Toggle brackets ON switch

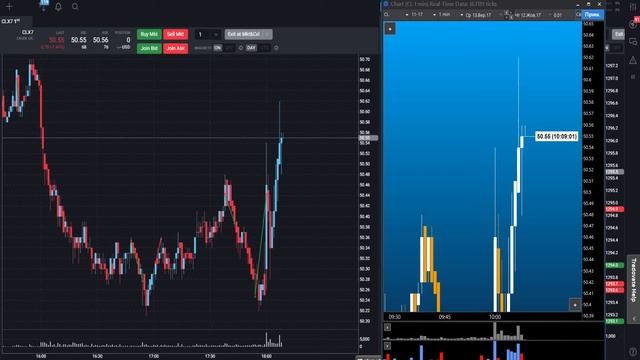(x=224, y=48)
